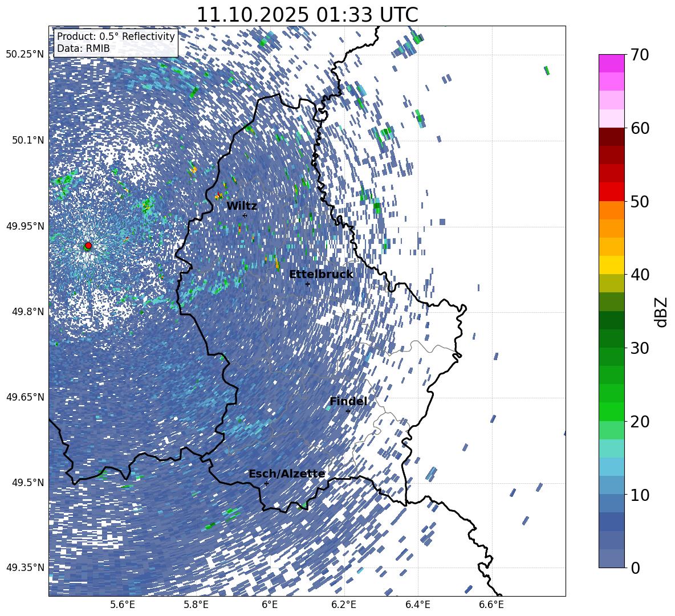Click the 10 tick on colorbar
The height and width of the screenshot is (616, 675).
pyautogui.click(x=640, y=495)
